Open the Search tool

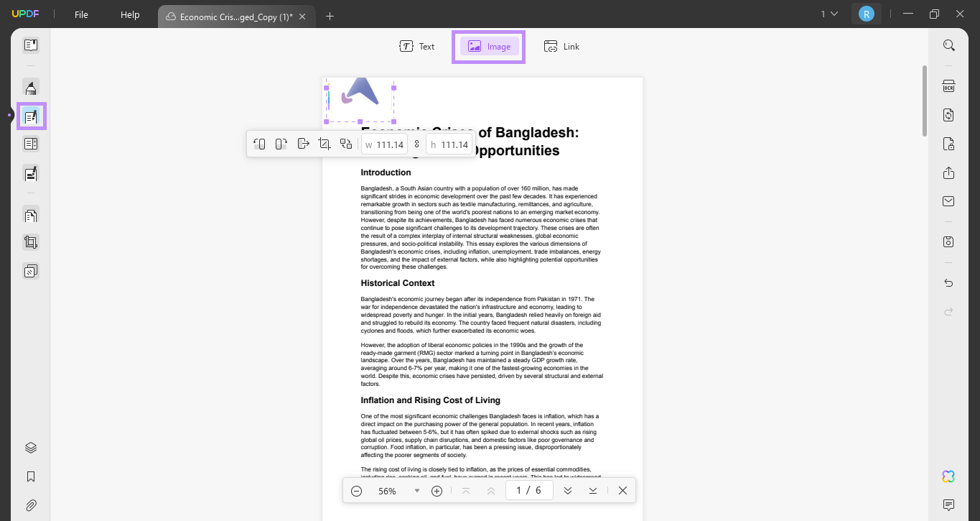click(x=948, y=45)
